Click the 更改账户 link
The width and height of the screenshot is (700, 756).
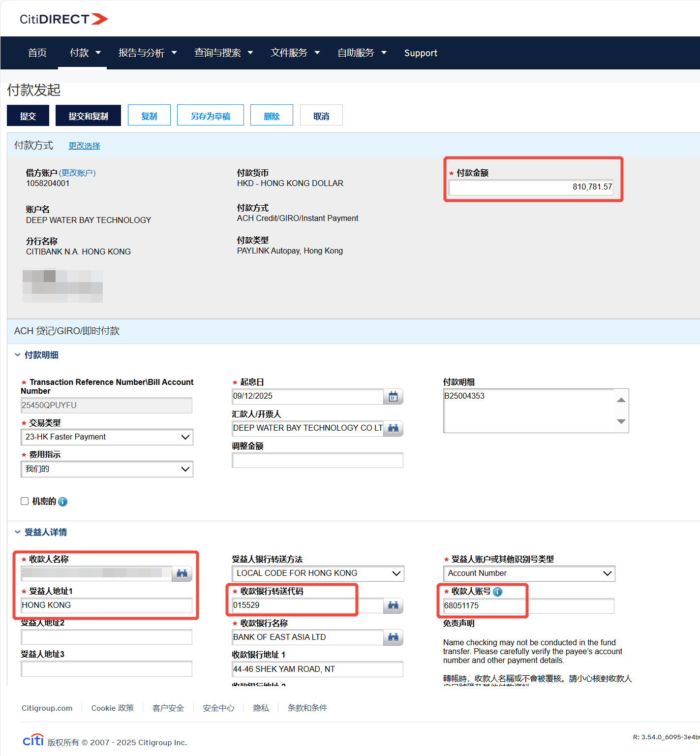[x=77, y=173]
